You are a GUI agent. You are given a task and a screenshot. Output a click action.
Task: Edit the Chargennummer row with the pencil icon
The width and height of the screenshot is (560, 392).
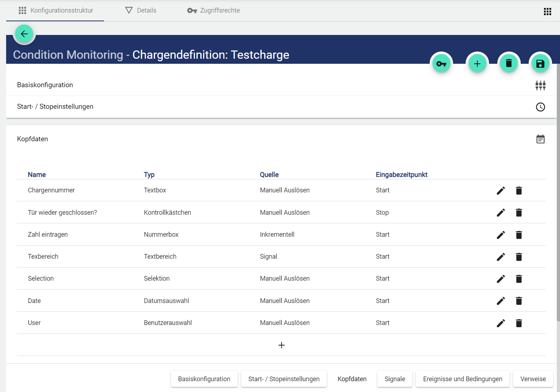[501, 191]
